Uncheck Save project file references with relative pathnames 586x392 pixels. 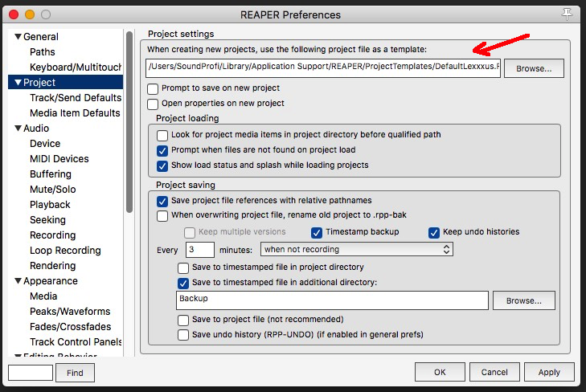162,202
